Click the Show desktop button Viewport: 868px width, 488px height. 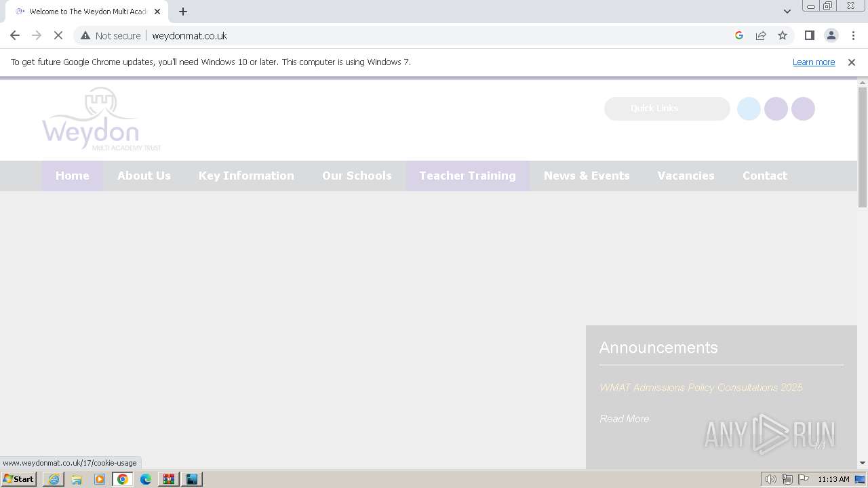click(860, 479)
